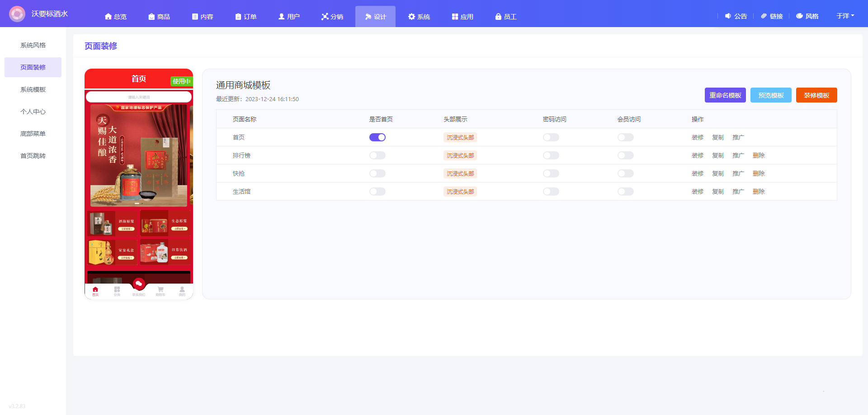Click the 沃要标酒水 logo icon

pyautogui.click(x=17, y=14)
